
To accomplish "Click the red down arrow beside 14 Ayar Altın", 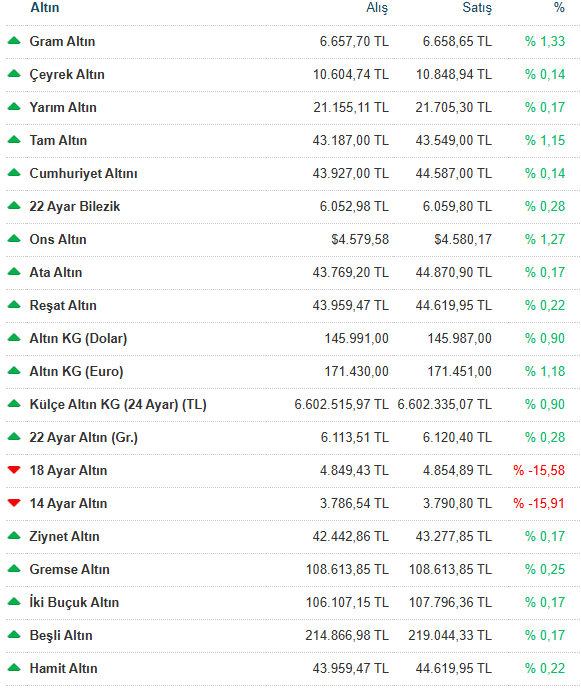I will tap(14, 503).
